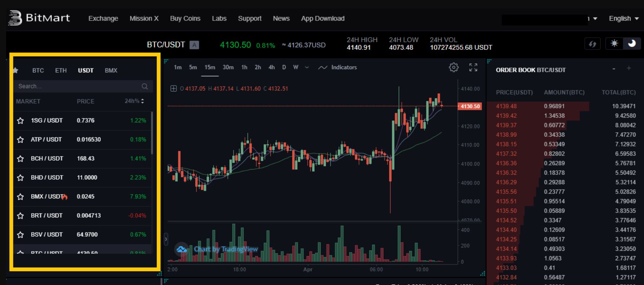Click the 4135.50 ask price

pos(506,211)
